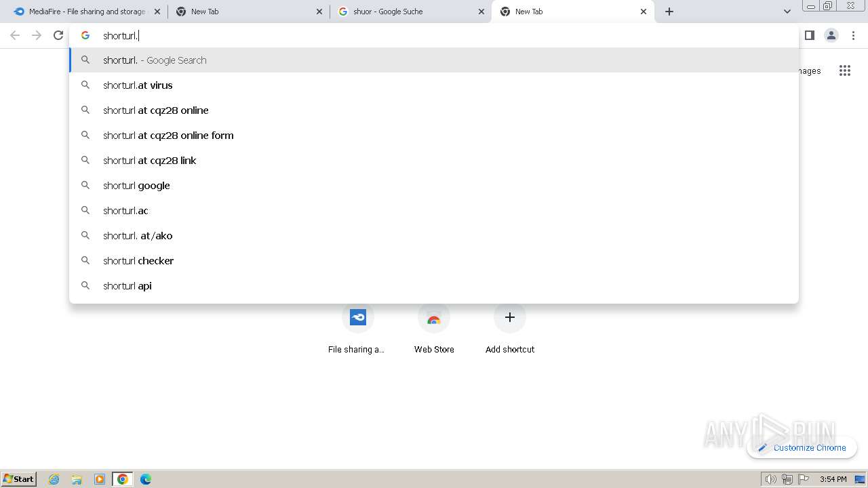
Task: Open Windows Media Player from taskbar
Action: point(100,479)
